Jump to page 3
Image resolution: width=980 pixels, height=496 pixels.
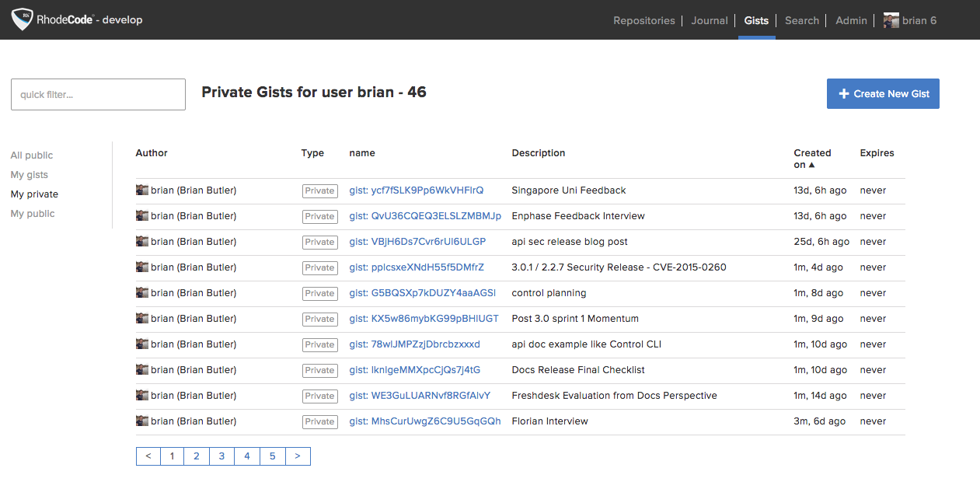pos(221,456)
